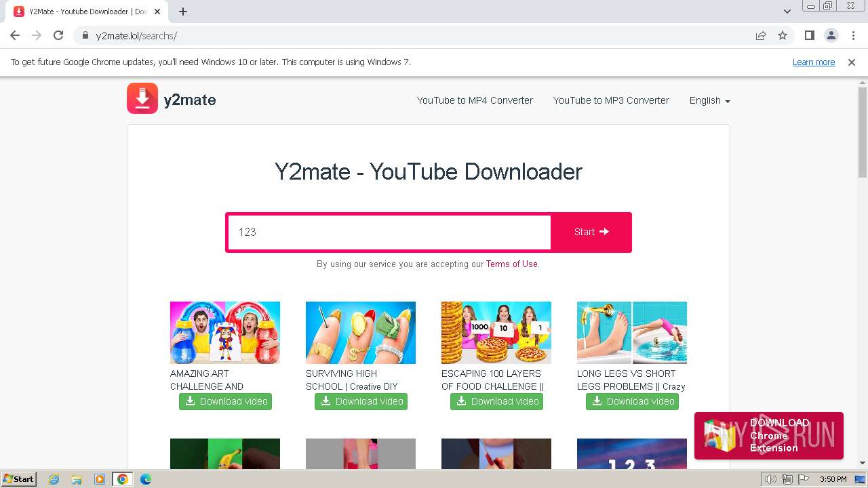The width and height of the screenshot is (868, 488).
Task: Open the Chrome side panel
Action: point(809,35)
